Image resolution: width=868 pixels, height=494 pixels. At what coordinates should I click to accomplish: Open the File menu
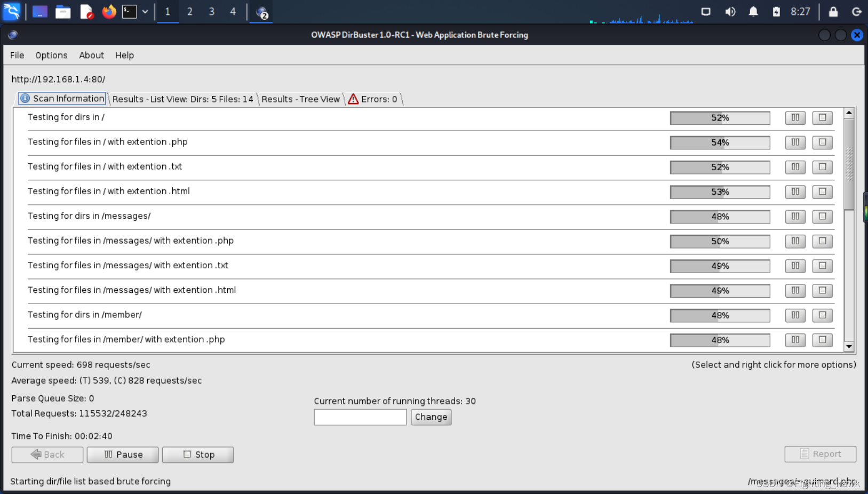click(x=17, y=55)
